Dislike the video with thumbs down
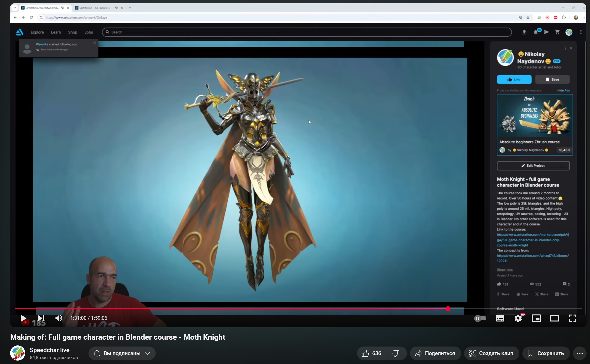The height and width of the screenshot is (364, 590). [x=396, y=353]
